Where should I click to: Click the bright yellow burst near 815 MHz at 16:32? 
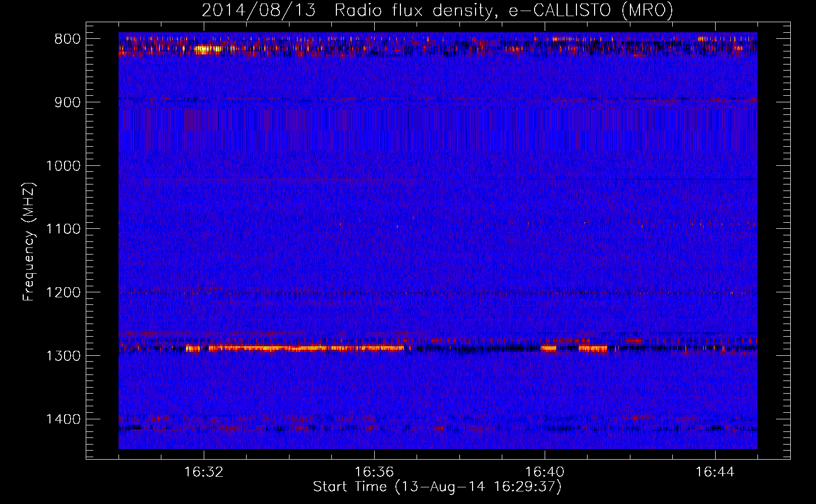208,49
